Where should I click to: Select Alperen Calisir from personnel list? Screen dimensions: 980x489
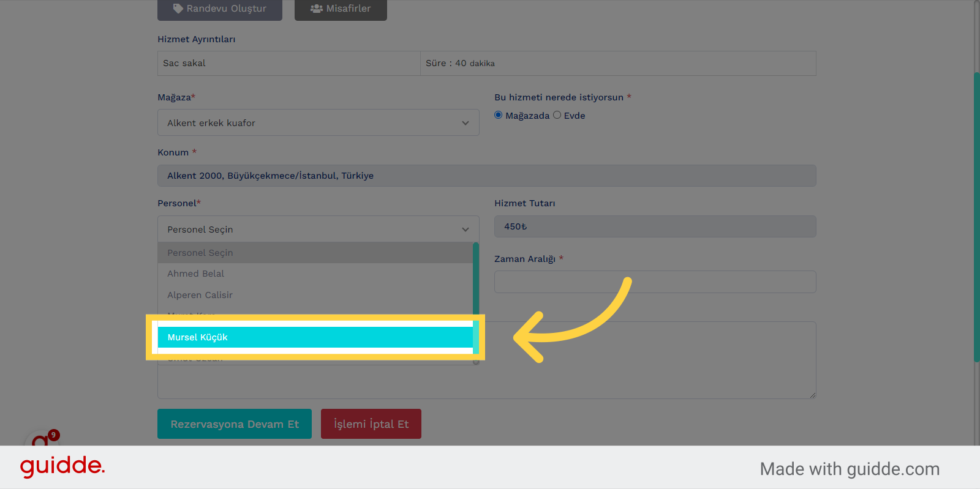click(x=315, y=295)
